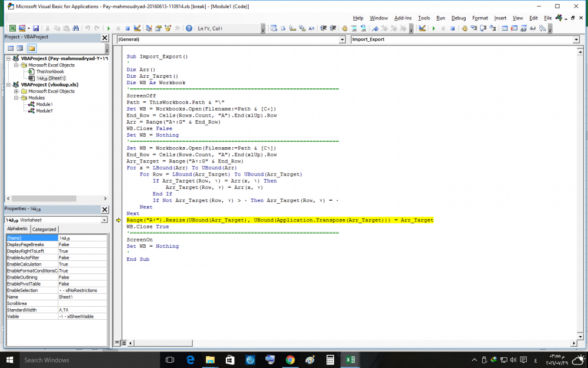Click the Outdent icon on Edit toolbar
The image size is (588, 368).
(333, 28)
